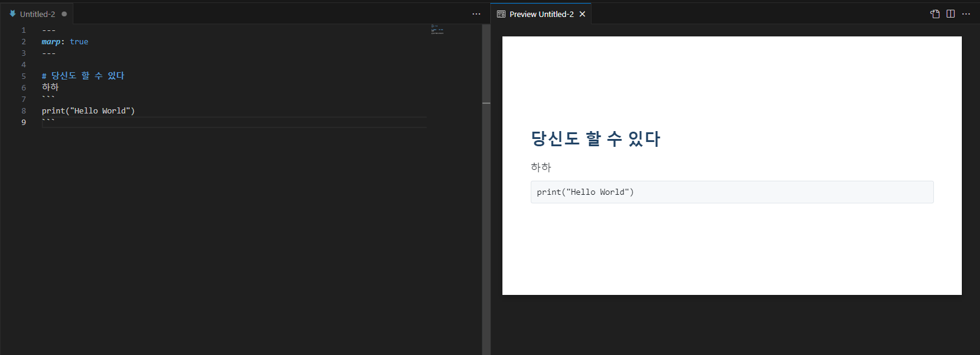Viewport: 980px width, 355px height.
Task: Split the preview editor to the right
Action: coord(950,14)
